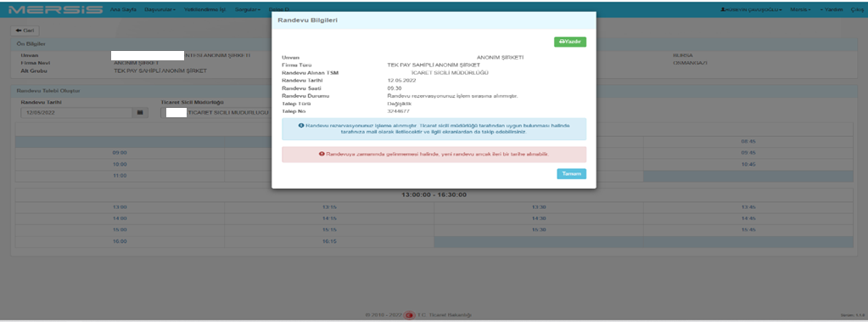Click the Randevu Tarihi date field 12/05/2022

click(x=77, y=112)
